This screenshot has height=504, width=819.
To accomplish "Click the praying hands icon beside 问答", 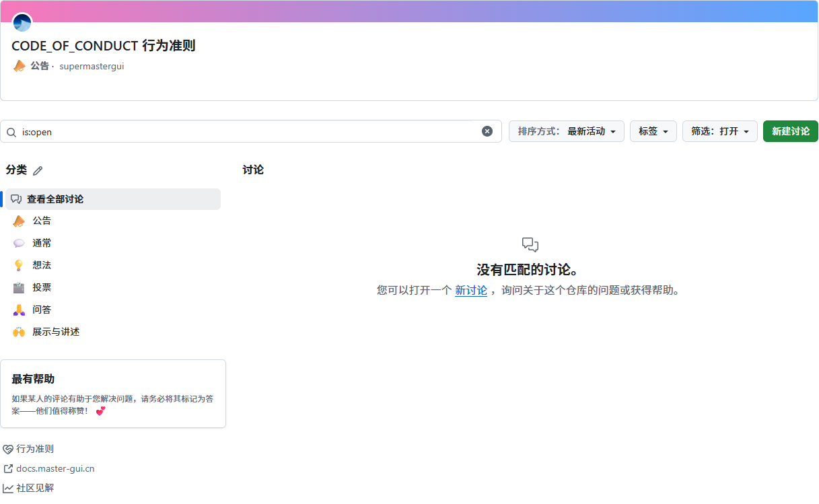I will (x=19, y=310).
